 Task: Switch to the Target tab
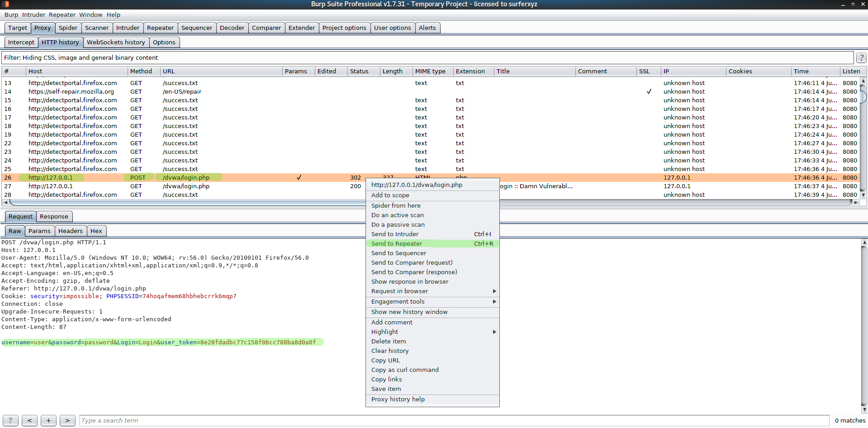click(18, 28)
